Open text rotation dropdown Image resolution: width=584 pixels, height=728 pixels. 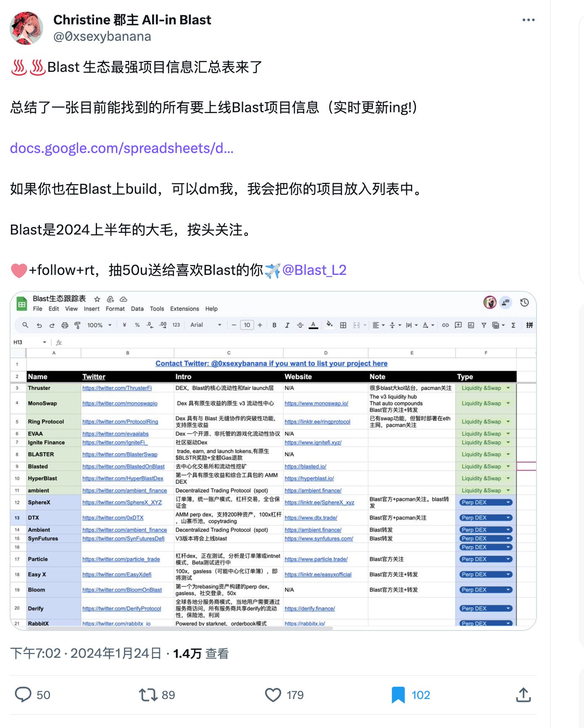[429, 325]
